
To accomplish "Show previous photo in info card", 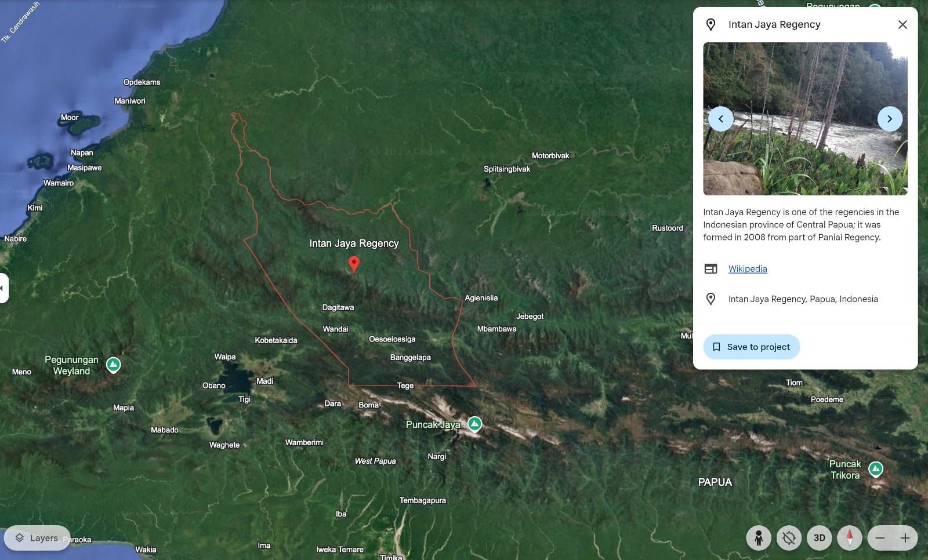I will (x=721, y=119).
